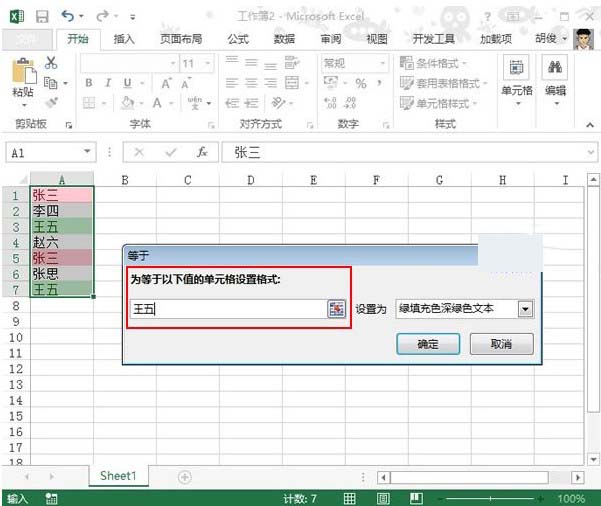Switch to Normal view in status bar
This screenshot has width=601, height=506.
[x=350, y=498]
